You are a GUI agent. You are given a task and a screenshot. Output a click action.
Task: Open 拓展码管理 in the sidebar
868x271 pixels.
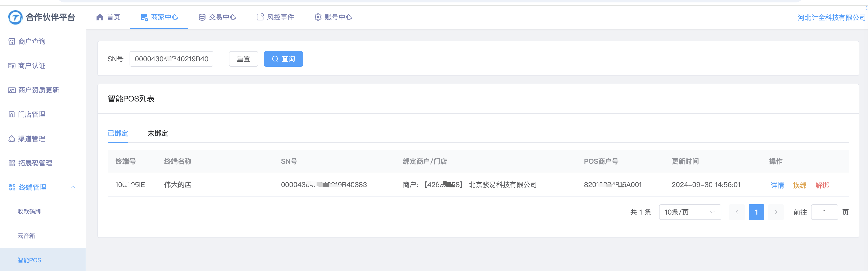pyautogui.click(x=35, y=163)
